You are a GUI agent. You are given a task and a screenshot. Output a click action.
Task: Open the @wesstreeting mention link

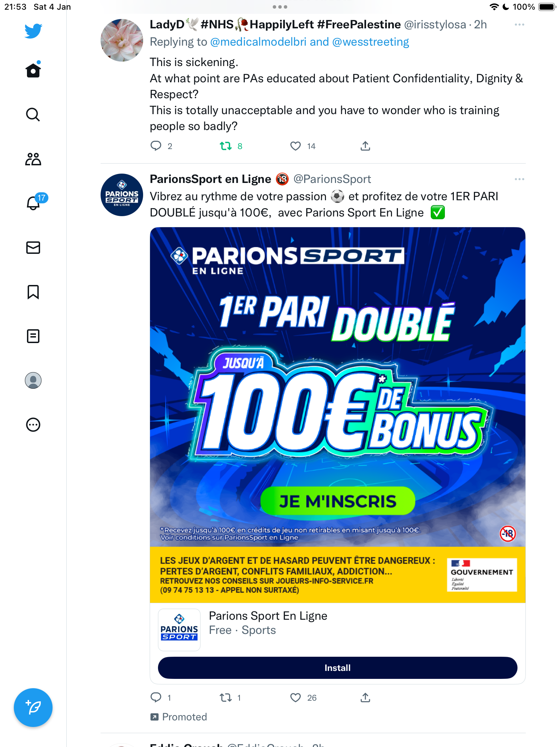(x=371, y=42)
